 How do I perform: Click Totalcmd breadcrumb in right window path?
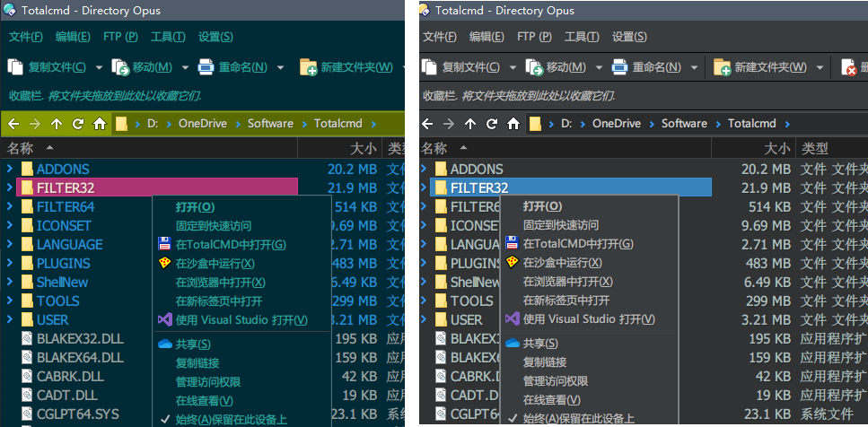(x=751, y=123)
